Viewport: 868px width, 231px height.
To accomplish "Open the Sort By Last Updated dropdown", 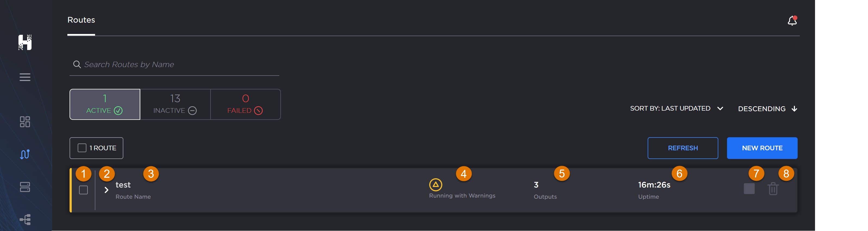I will [x=676, y=109].
